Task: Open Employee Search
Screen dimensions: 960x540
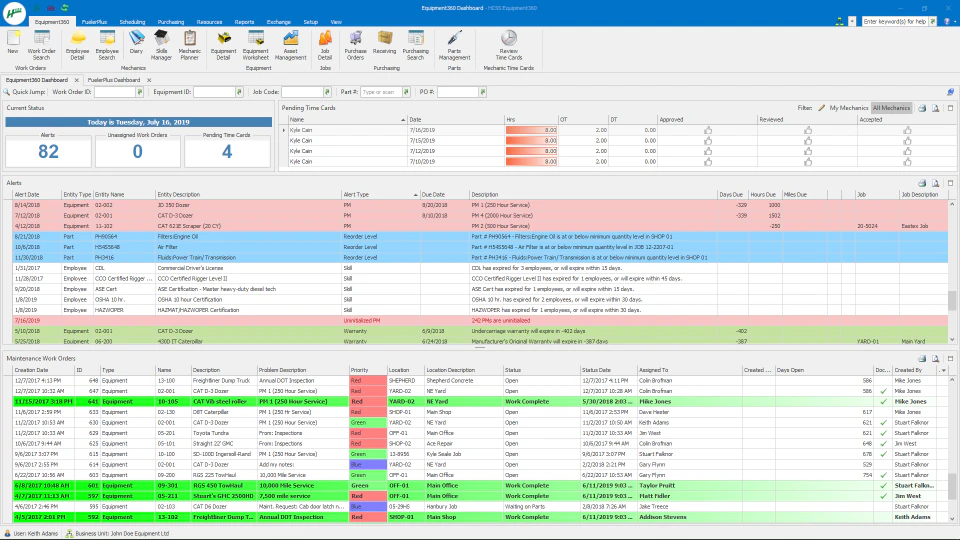Action: coord(107,45)
